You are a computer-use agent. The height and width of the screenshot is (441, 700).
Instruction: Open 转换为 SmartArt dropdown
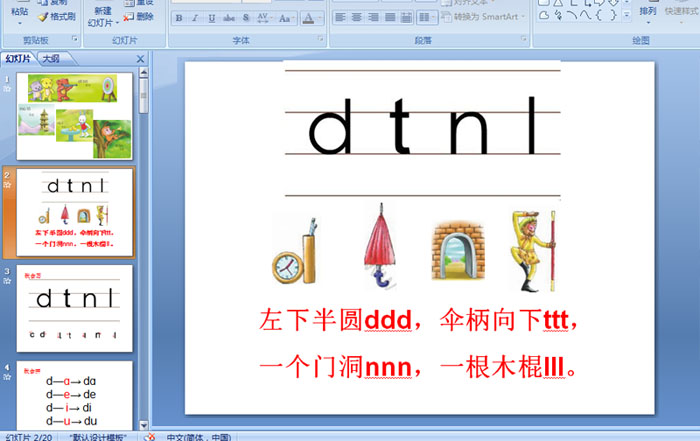coord(483,17)
